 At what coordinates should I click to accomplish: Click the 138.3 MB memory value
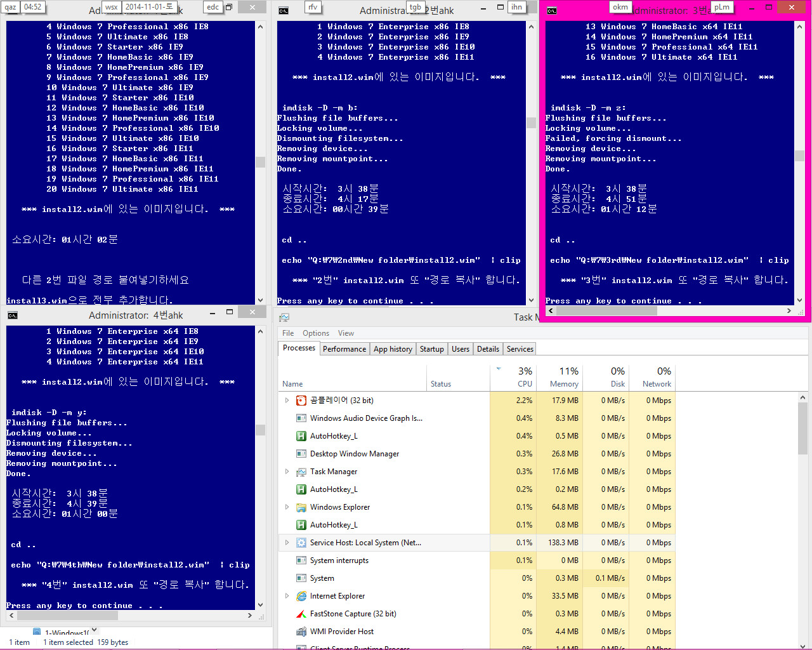563,543
